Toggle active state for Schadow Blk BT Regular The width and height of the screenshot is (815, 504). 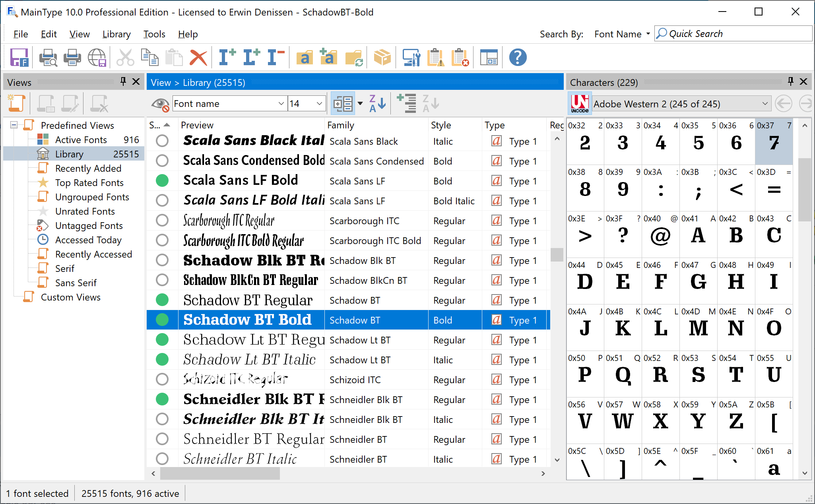[162, 260]
